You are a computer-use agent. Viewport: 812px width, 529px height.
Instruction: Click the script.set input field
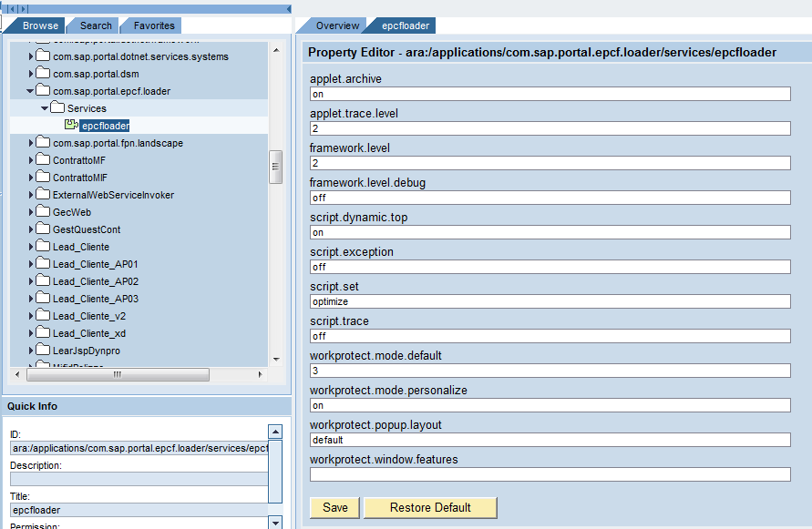(550, 301)
